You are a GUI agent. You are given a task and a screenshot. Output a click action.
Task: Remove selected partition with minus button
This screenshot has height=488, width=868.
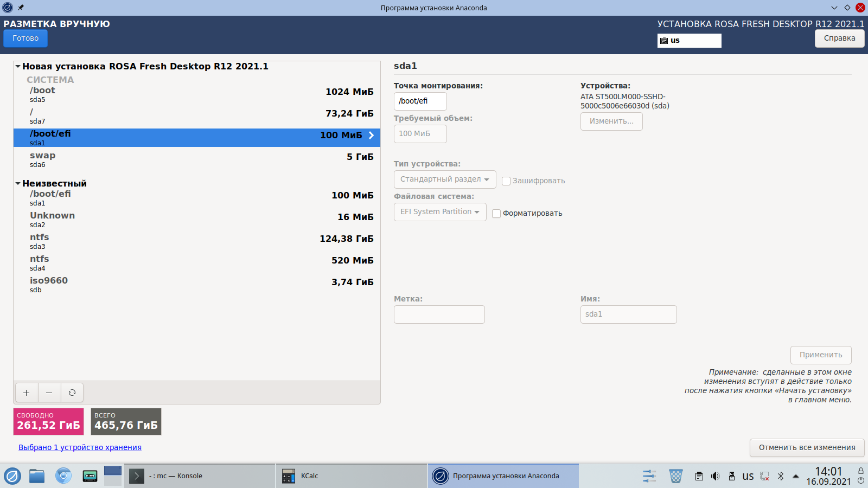point(49,393)
